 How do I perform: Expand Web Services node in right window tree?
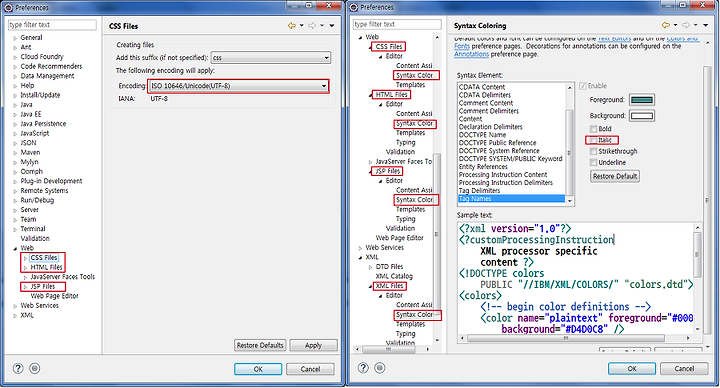(360, 248)
